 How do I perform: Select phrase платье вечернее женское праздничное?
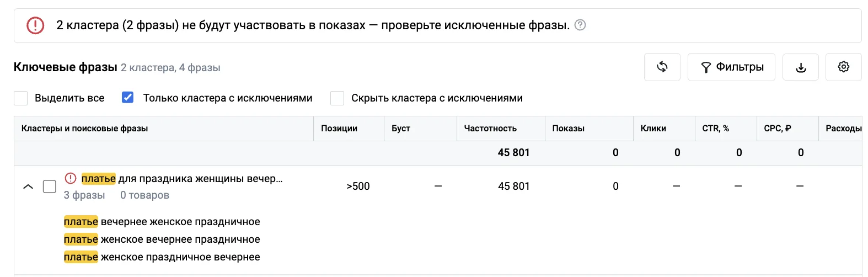162,222
